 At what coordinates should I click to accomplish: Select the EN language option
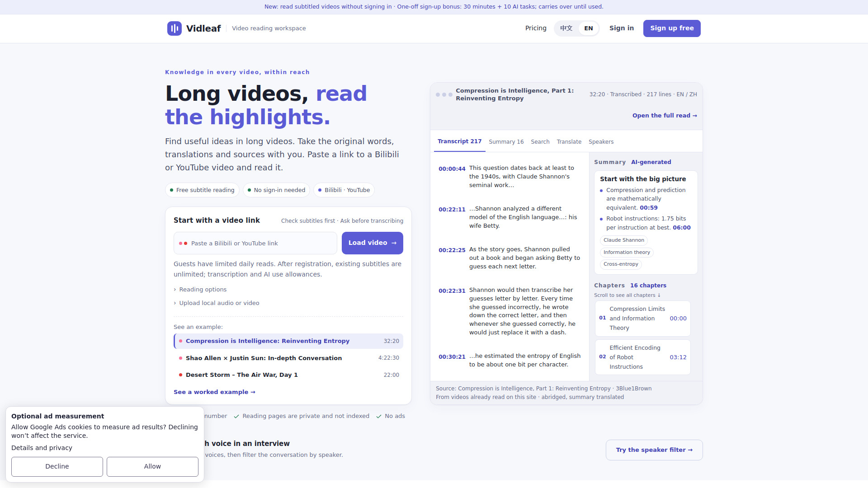[588, 28]
